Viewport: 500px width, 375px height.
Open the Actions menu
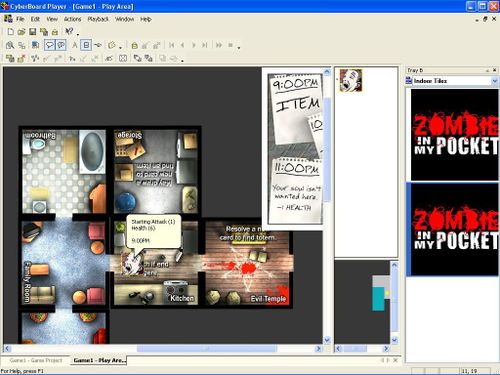coord(72,19)
